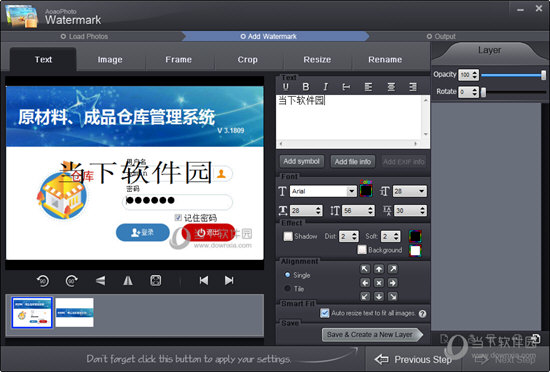Align watermark text right
The height and width of the screenshot is (372, 550).
pos(413,87)
